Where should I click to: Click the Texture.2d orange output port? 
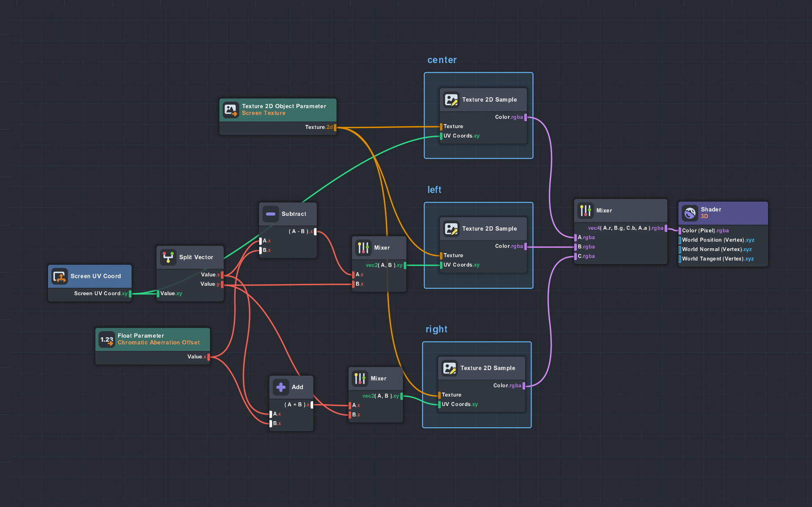(x=335, y=127)
